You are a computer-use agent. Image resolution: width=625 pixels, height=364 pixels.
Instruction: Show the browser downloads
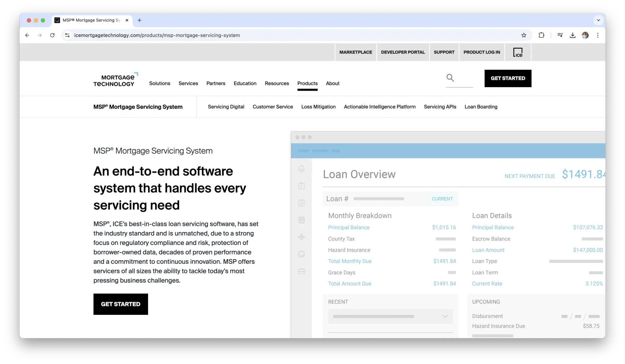pos(572,35)
